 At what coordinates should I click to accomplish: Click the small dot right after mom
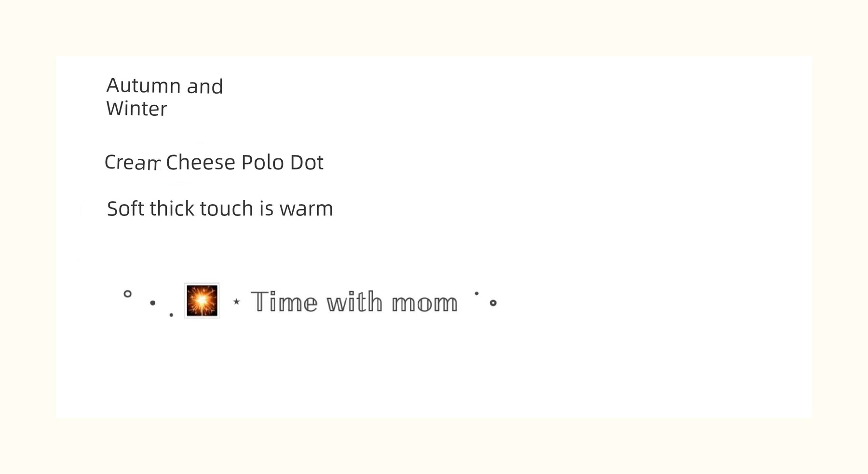click(476, 293)
